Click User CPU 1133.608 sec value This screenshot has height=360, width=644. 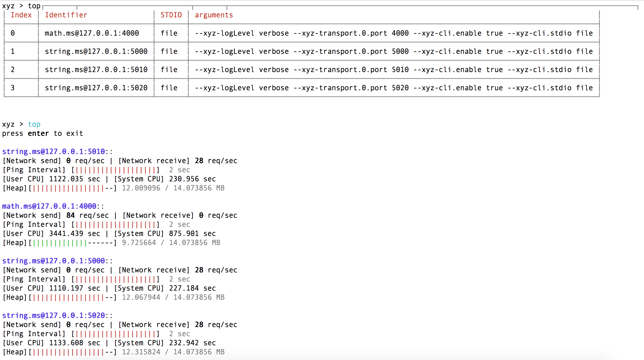click(x=75, y=343)
